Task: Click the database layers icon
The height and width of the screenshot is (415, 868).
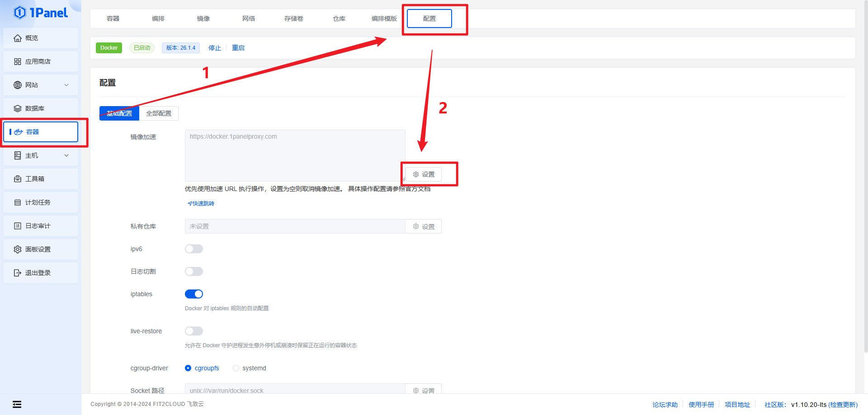Action: (18, 108)
